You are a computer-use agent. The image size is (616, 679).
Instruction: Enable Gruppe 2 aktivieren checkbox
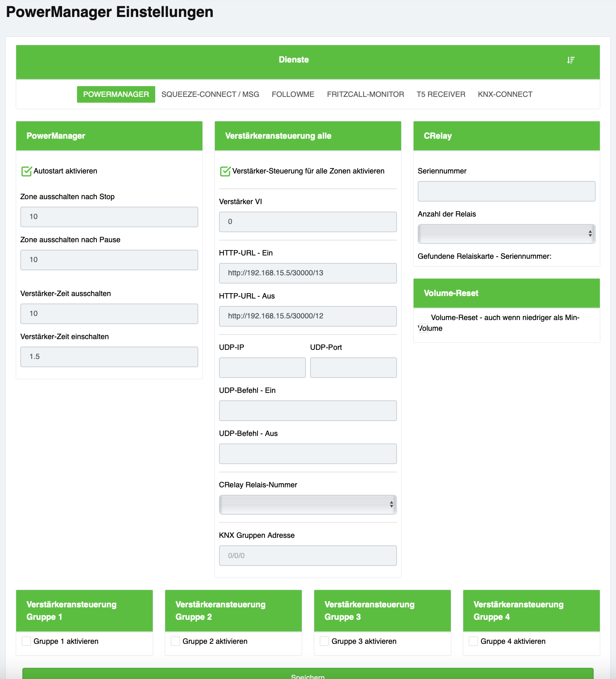pos(175,641)
